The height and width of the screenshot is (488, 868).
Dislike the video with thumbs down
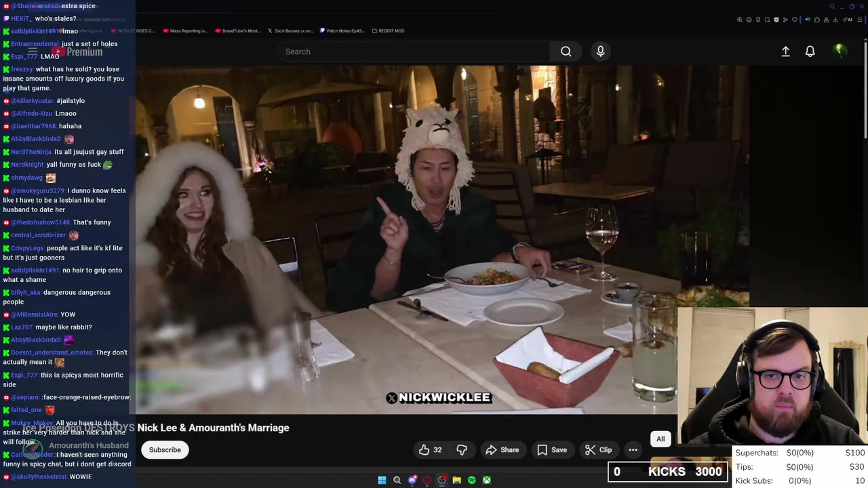[462, 450]
